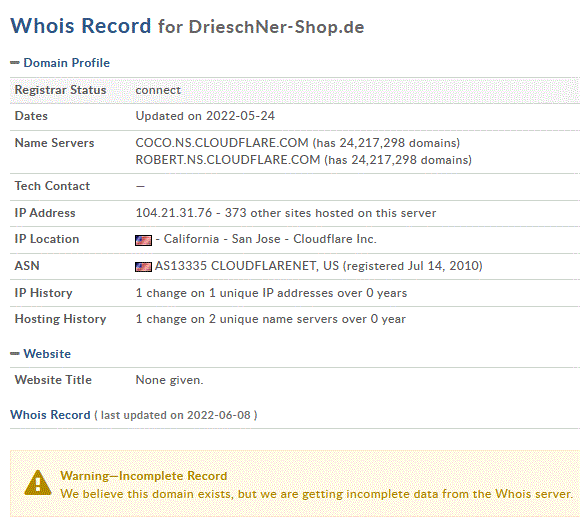Select the Registrar Status row
Image resolution: width=580 pixels, height=517 pixels.
(x=295, y=90)
